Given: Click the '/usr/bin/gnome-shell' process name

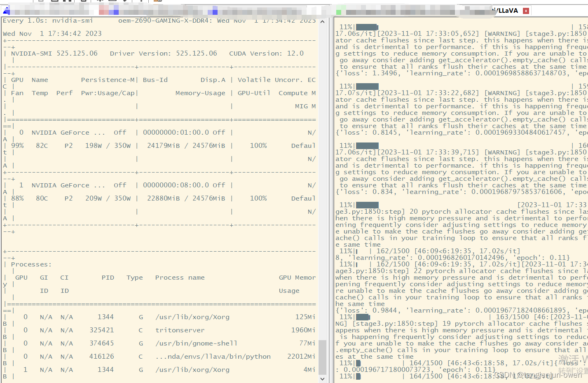Looking at the screenshot, I should [196, 343].
